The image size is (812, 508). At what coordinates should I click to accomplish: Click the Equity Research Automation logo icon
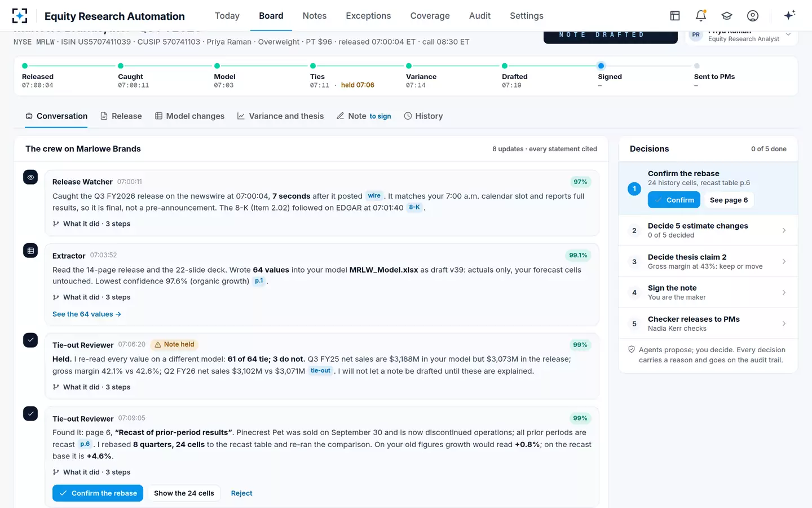coord(20,16)
